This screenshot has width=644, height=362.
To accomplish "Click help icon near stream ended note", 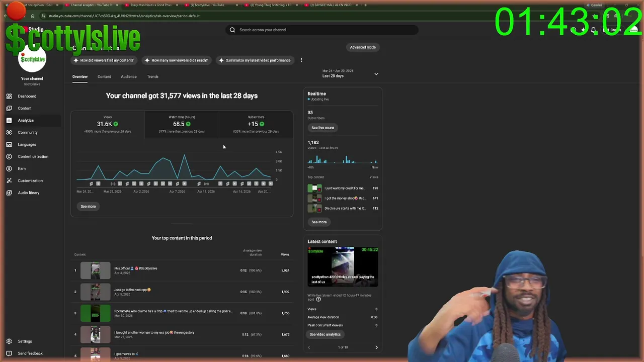I will 318,299.
